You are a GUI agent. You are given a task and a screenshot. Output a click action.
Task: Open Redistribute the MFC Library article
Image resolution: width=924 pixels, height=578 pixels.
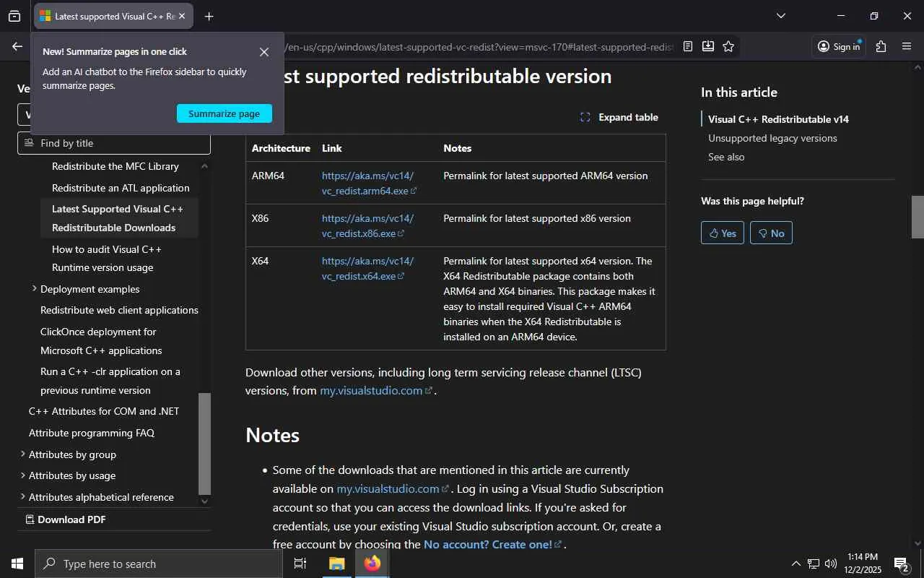coord(115,166)
